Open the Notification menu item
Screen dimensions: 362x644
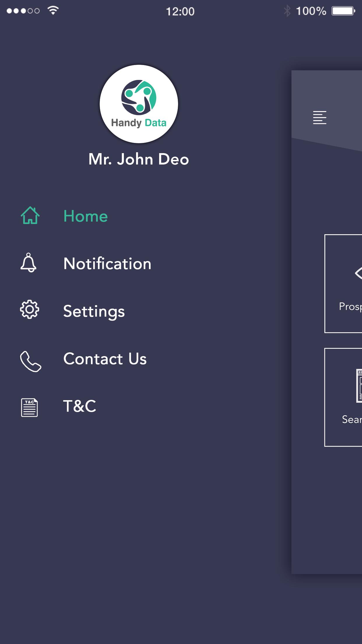coord(107,264)
